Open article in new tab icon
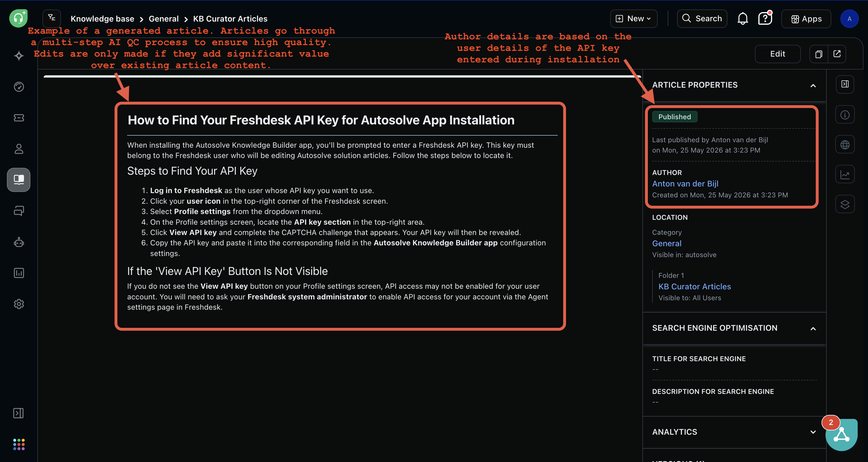The width and height of the screenshot is (868, 462). pyautogui.click(x=837, y=54)
